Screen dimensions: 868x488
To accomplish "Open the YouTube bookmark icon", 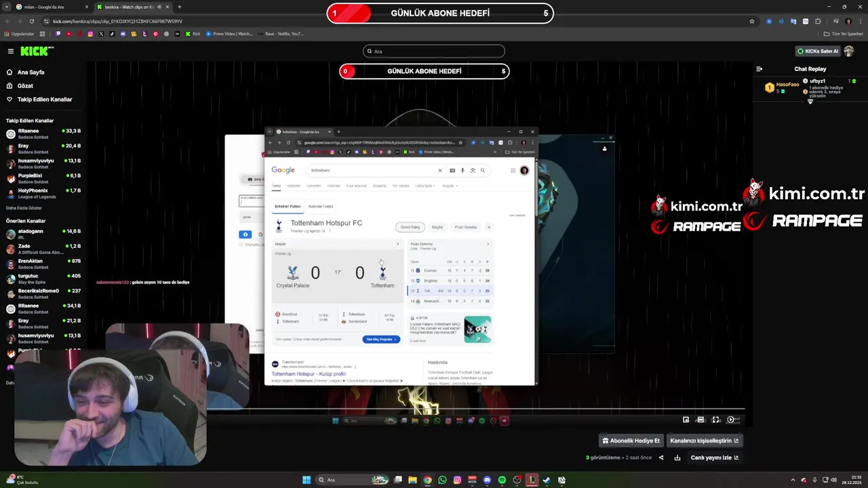I will click(68, 34).
